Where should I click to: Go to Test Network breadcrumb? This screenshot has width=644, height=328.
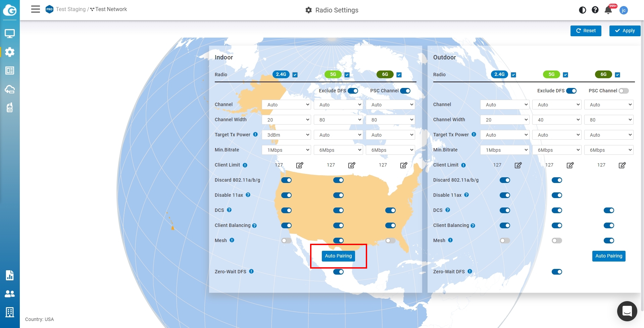tap(111, 9)
